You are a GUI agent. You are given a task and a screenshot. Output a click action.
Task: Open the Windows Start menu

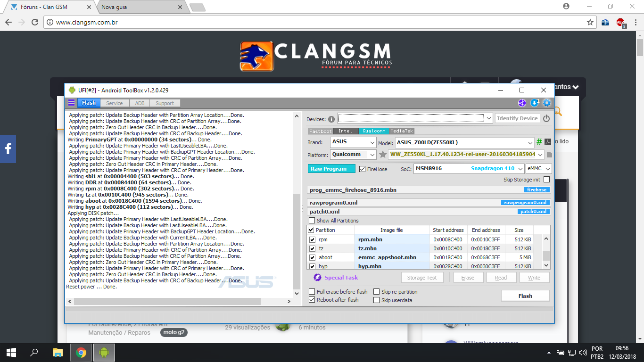(x=11, y=353)
